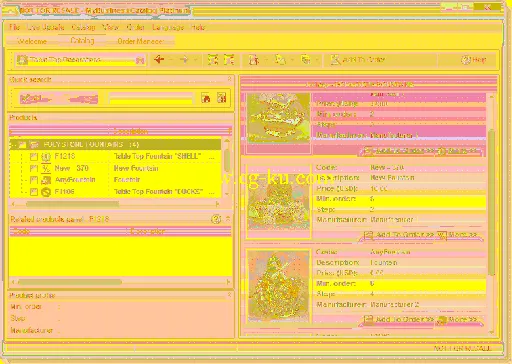Screen dimensions: 512x364
Task: Collapse the Related products panel
Action: 228,219
